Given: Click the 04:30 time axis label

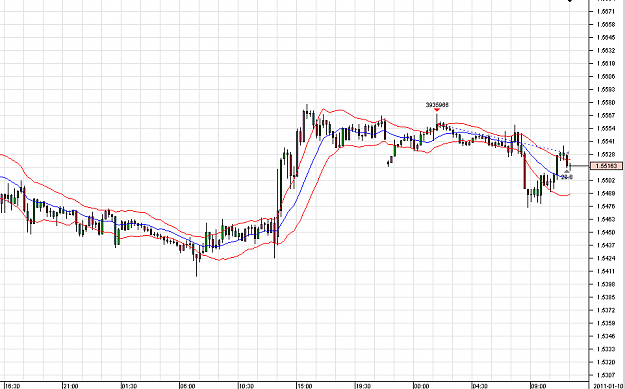Looking at the screenshot, I should pyautogui.click(x=480, y=386).
